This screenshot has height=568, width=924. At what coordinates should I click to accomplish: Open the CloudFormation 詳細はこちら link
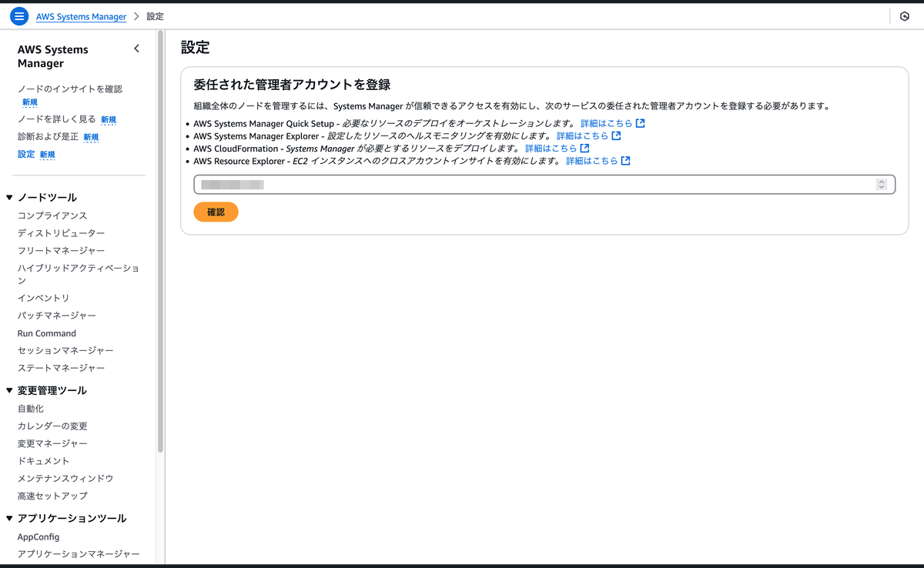click(x=557, y=148)
